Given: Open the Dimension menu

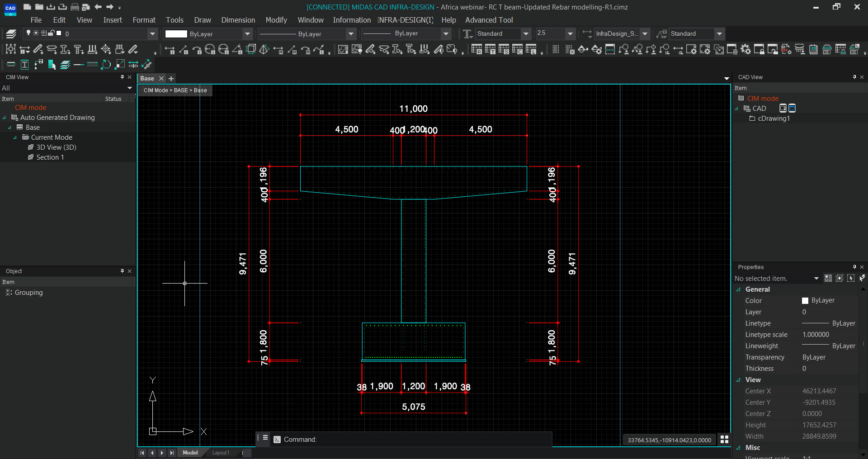Looking at the screenshot, I should tap(238, 20).
